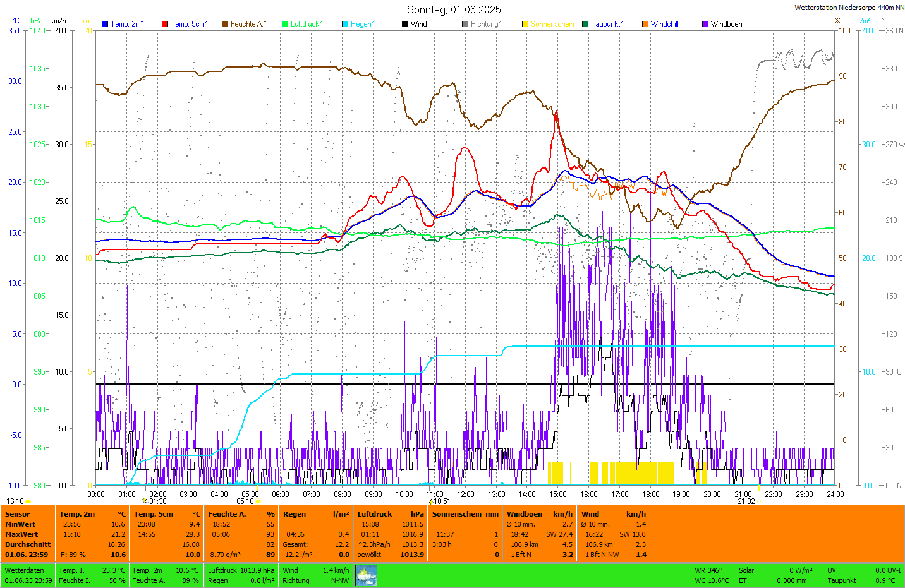Click the blue Temp. 2m legend swatch
The width and height of the screenshot is (905, 588).
105,24
